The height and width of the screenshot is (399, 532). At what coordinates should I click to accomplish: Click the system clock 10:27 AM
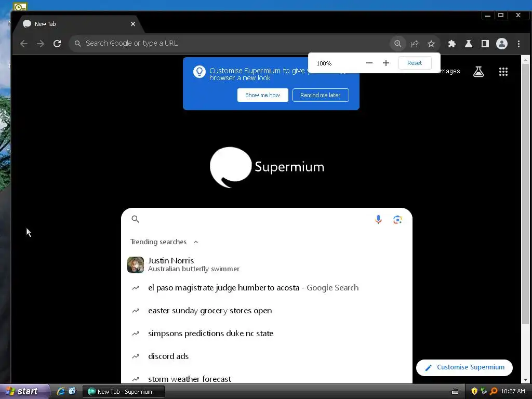coord(513,391)
